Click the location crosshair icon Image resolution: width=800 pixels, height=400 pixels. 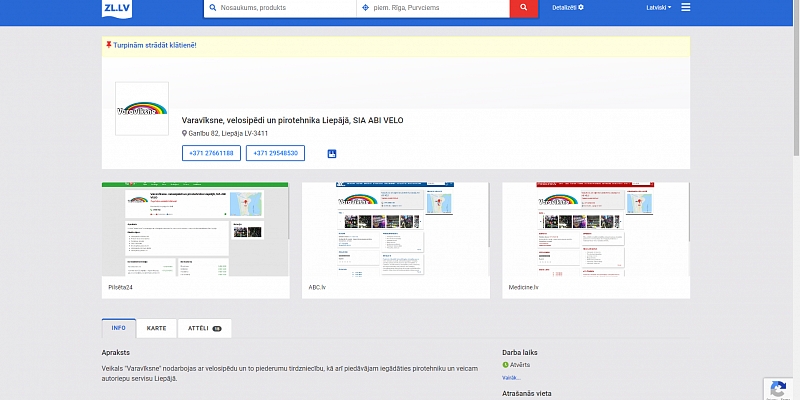(365, 7)
